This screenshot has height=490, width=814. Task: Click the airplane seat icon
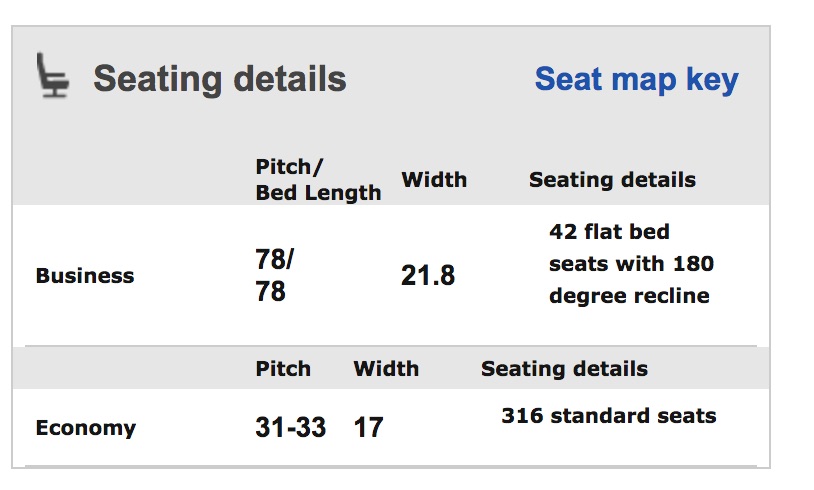[x=52, y=75]
